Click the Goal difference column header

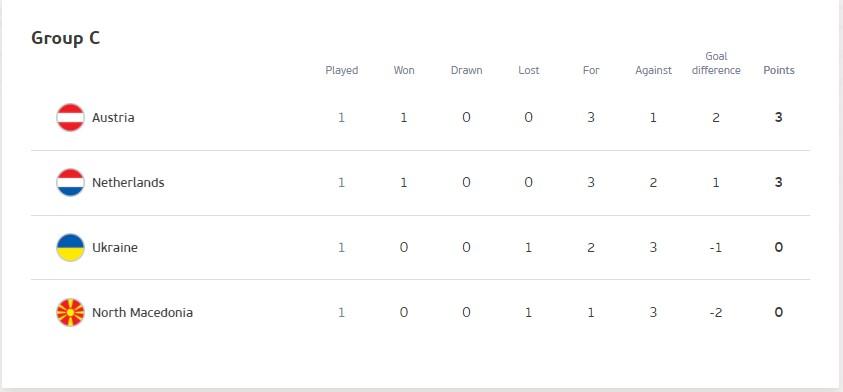point(716,63)
